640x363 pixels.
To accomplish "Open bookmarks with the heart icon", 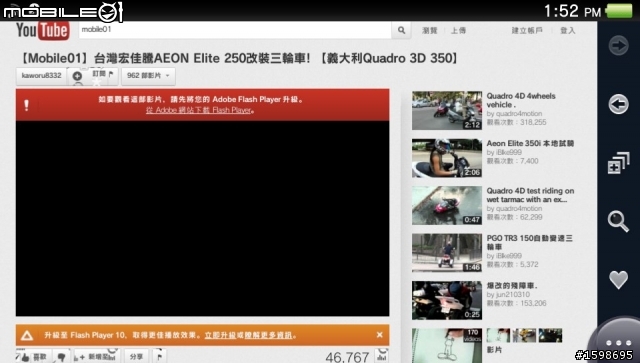I will pyautogui.click(x=618, y=280).
